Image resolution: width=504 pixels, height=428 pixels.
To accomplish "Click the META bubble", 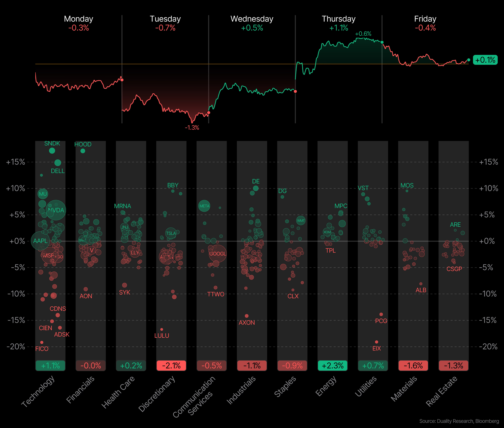I will coord(204,206).
